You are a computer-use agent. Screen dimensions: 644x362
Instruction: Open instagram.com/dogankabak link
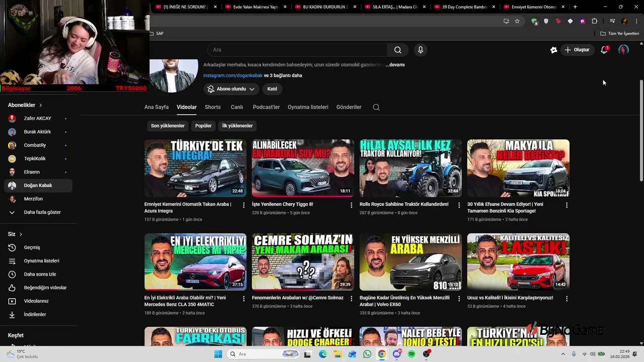[x=233, y=75]
